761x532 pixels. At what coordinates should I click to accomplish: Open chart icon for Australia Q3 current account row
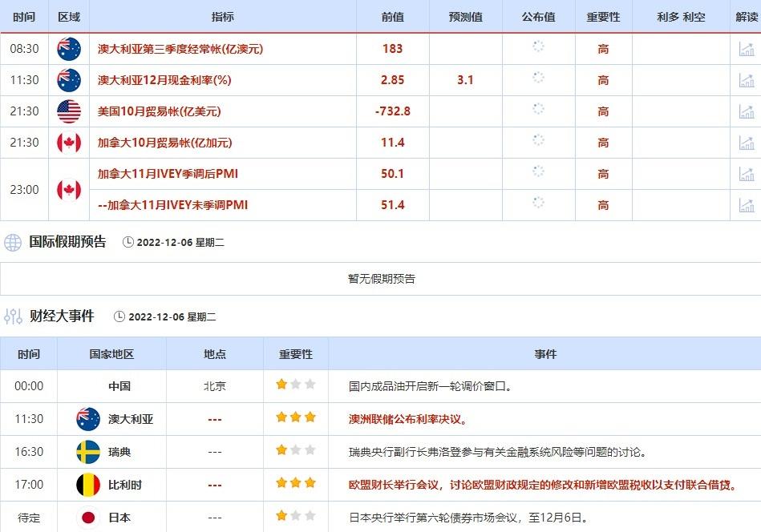746,49
